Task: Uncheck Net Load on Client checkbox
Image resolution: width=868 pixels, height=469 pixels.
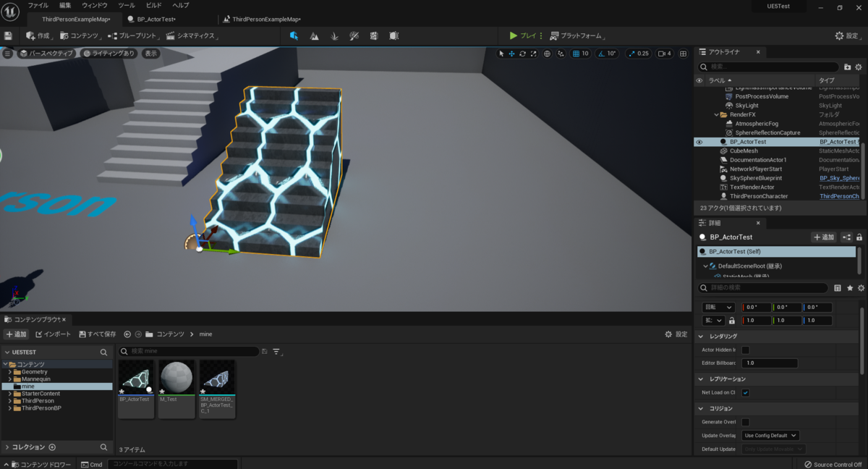Action: [x=745, y=393]
